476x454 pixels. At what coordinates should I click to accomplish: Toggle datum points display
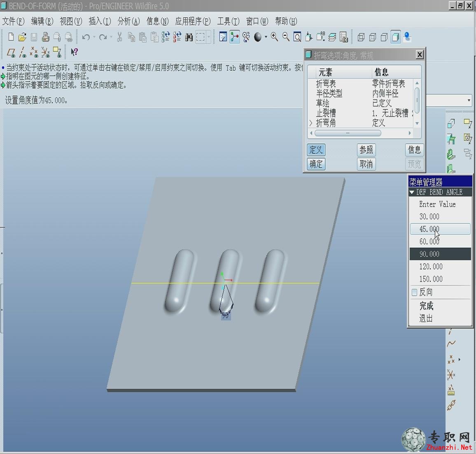click(x=34, y=52)
